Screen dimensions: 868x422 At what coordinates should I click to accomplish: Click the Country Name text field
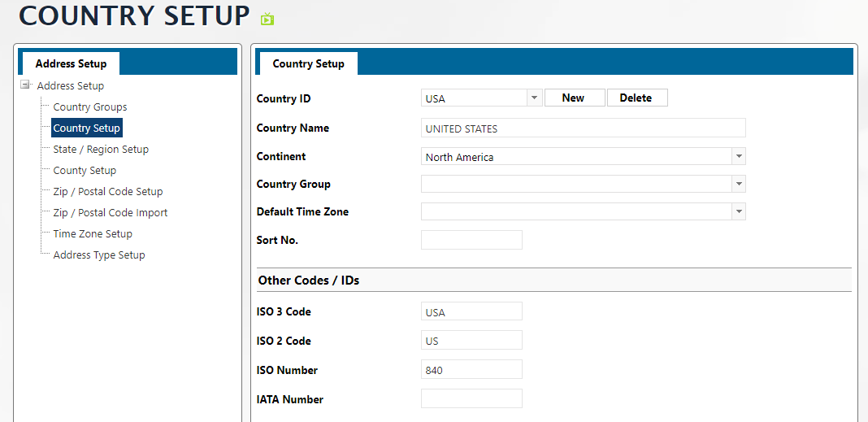583,128
